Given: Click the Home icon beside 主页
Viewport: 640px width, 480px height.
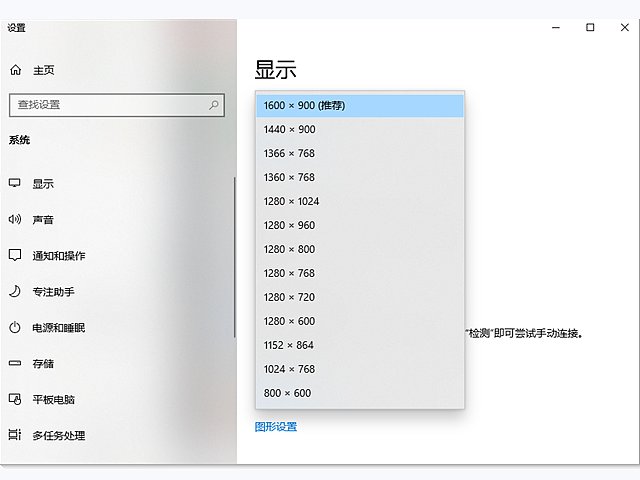Looking at the screenshot, I should tap(16, 70).
